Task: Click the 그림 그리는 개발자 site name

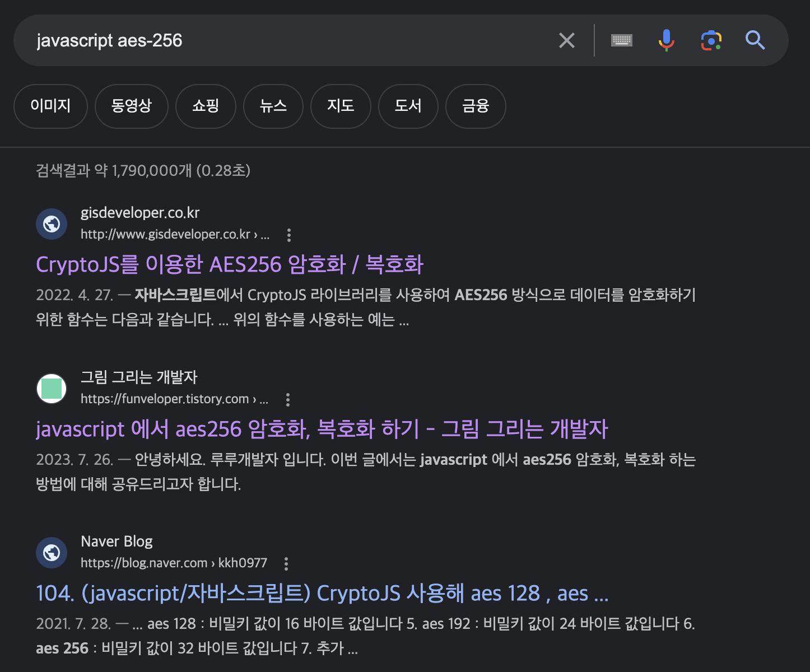Action: [x=139, y=377]
